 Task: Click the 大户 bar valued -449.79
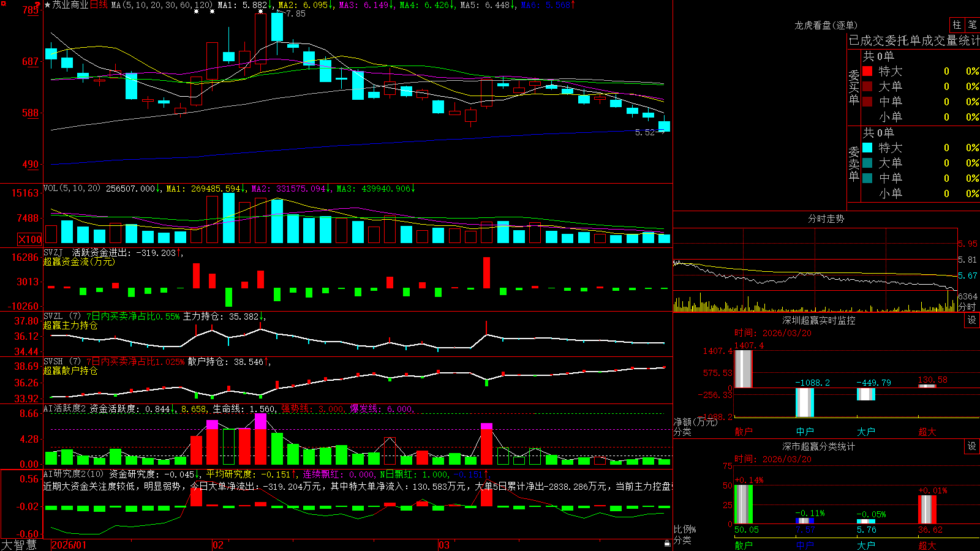(866, 394)
